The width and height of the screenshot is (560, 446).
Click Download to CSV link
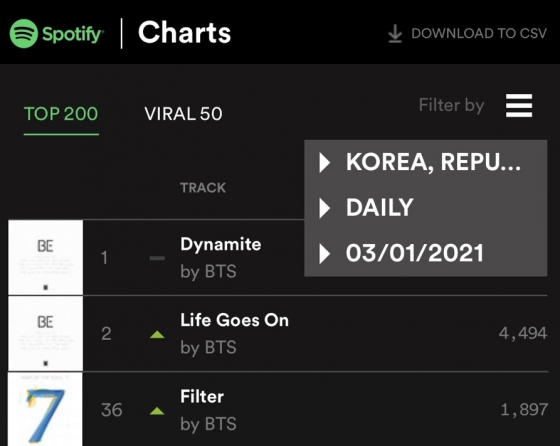pos(479,34)
